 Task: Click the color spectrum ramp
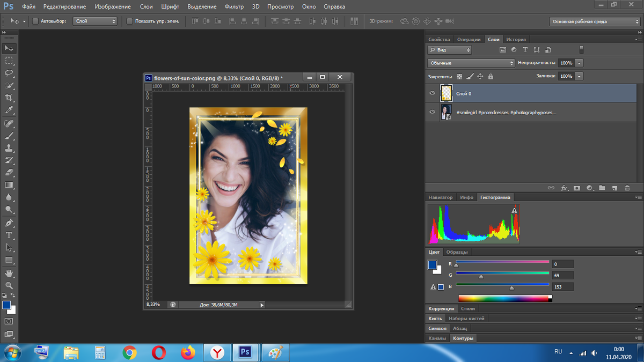(505, 298)
